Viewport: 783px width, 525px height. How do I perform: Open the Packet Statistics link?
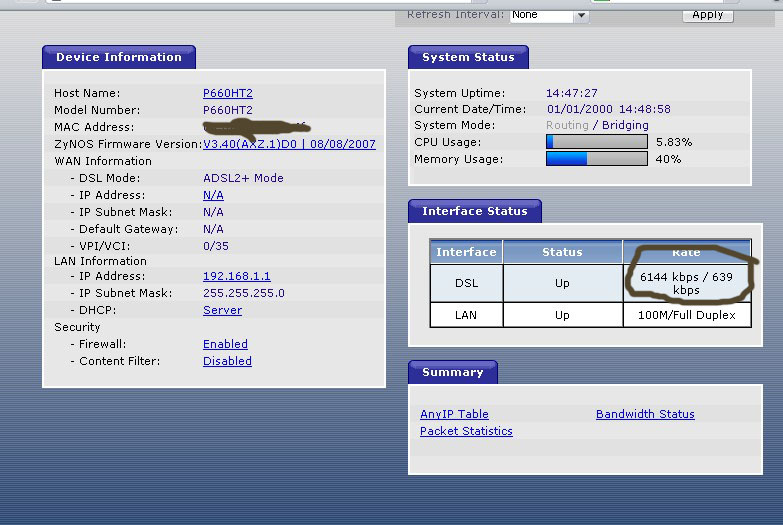[x=466, y=431]
